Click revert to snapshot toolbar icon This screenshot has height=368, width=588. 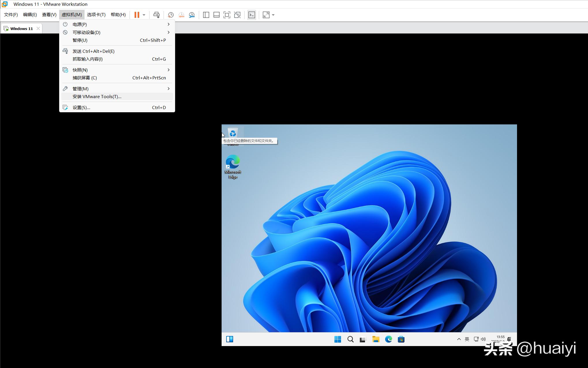click(x=181, y=15)
